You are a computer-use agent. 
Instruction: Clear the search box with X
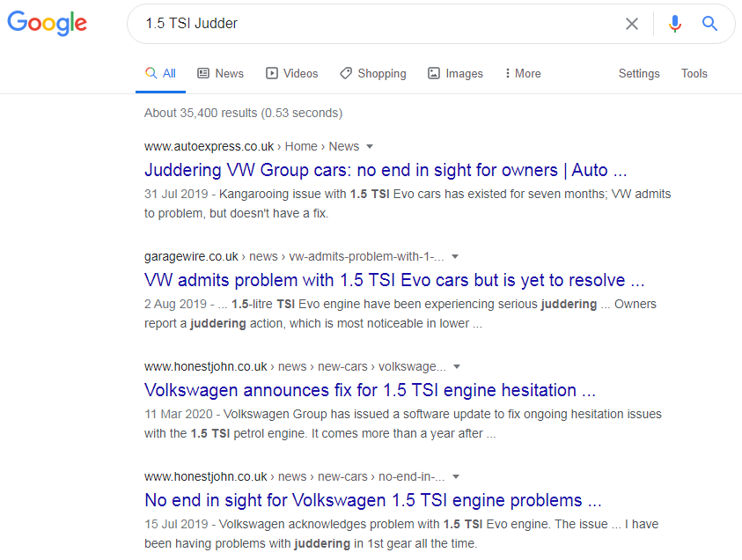[632, 24]
